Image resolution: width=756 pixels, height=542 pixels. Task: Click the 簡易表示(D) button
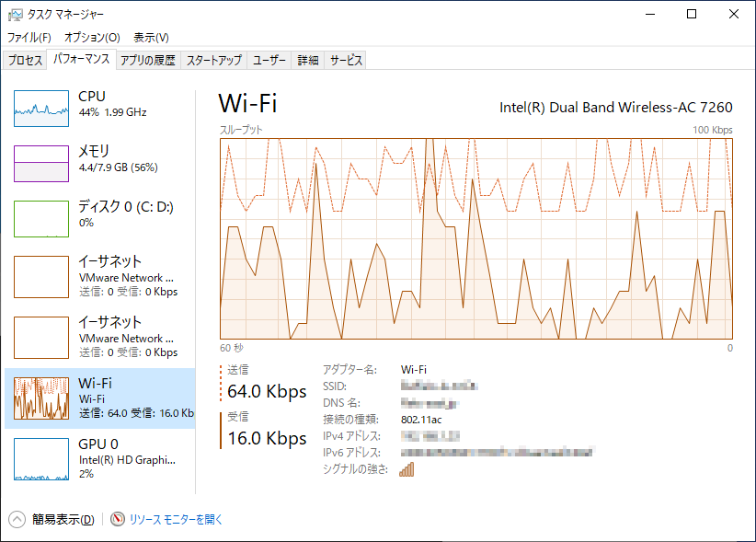click(63, 519)
